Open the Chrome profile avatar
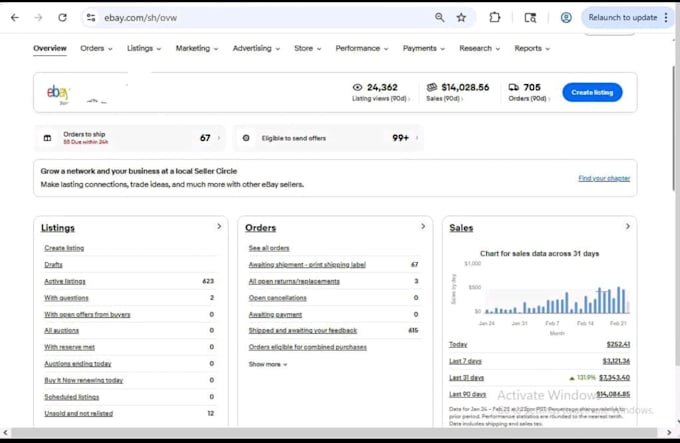680x443 pixels. [x=566, y=17]
